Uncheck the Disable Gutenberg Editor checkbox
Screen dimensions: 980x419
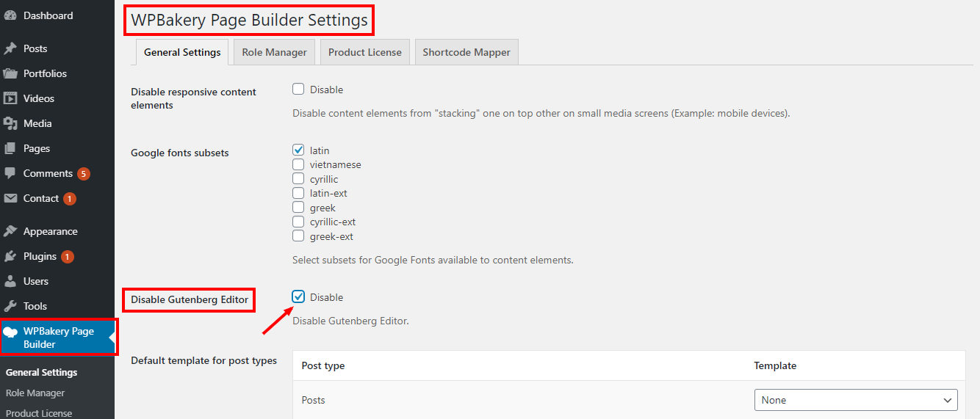click(x=298, y=297)
